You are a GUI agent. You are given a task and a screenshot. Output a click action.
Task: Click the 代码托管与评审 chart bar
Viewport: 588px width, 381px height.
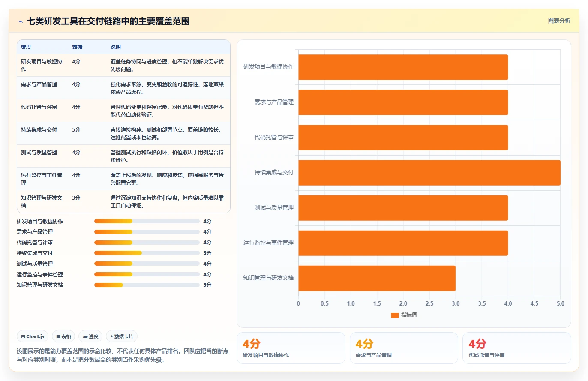click(403, 137)
